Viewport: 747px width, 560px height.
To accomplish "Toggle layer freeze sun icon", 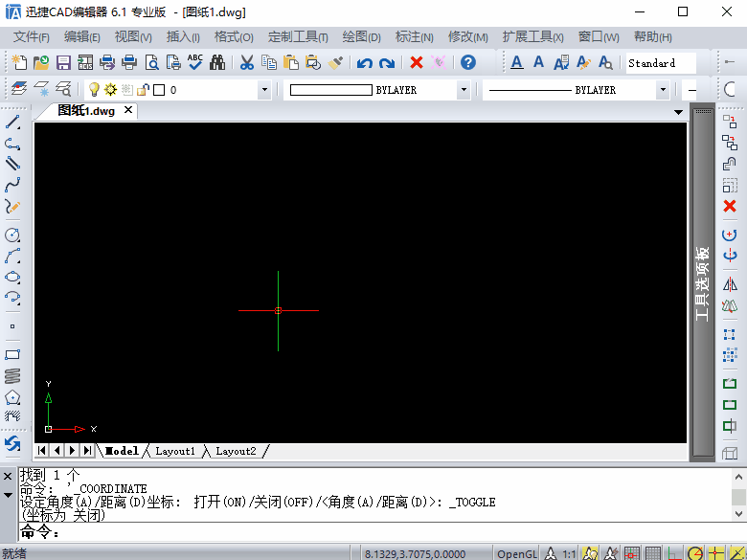I will coord(110,90).
